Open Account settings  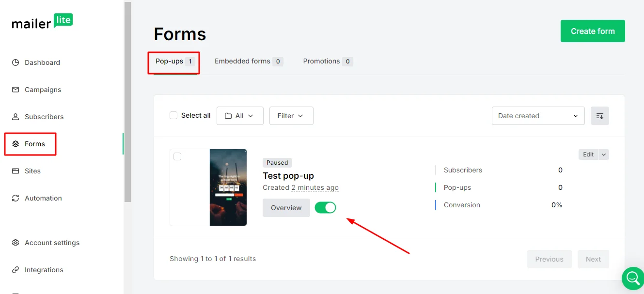coord(52,243)
